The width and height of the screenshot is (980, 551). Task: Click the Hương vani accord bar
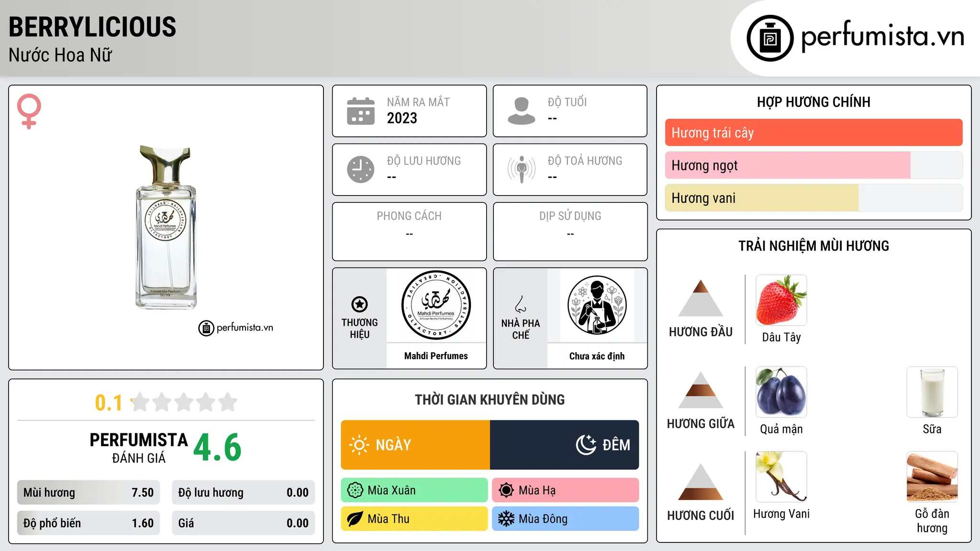click(x=813, y=198)
